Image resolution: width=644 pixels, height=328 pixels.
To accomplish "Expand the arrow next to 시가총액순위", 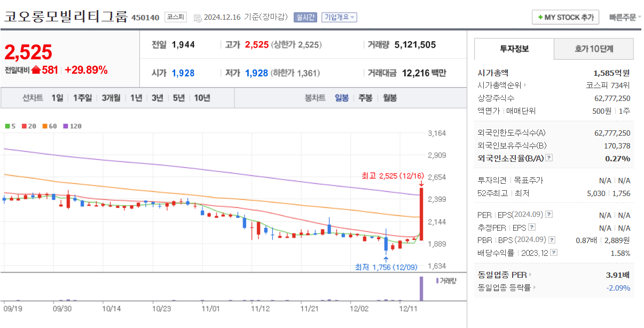I will [525, 85].
